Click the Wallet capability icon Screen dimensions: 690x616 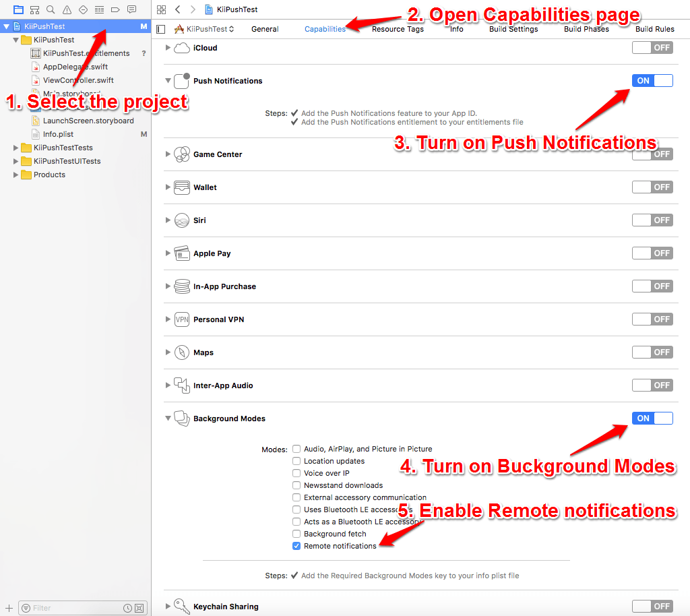[182, 187]
